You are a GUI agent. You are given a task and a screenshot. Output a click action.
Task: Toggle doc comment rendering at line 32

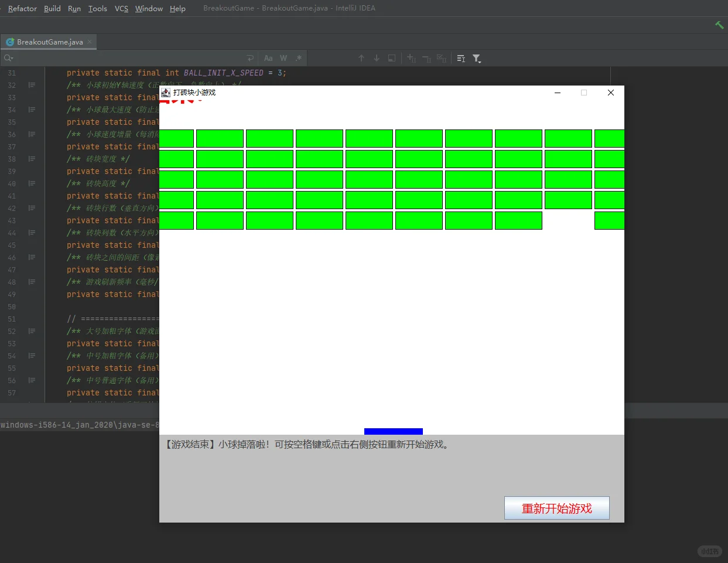coord(32,85)
